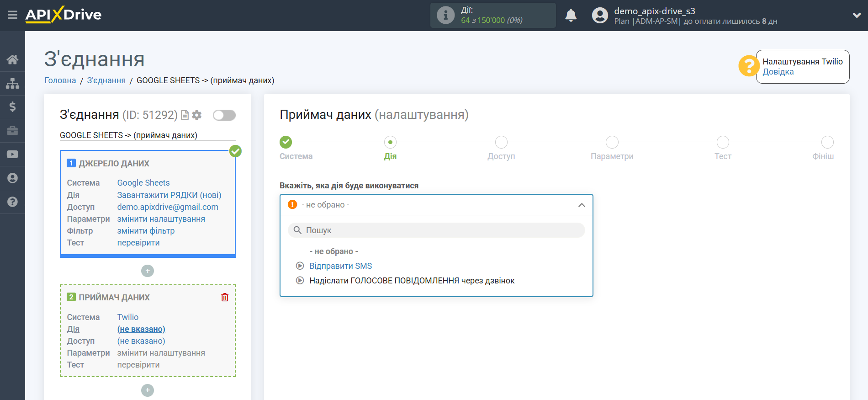Collapse the action dropdown
868x400 pixels.
click(582, 205)
